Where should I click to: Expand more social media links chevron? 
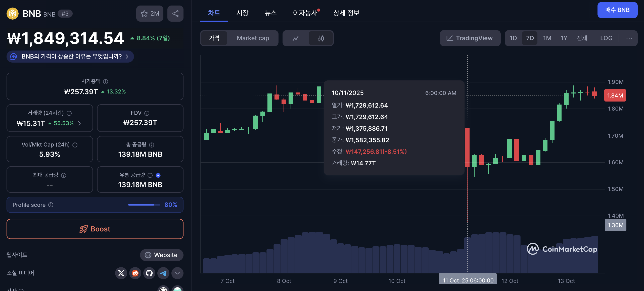[x=177, y=273]
